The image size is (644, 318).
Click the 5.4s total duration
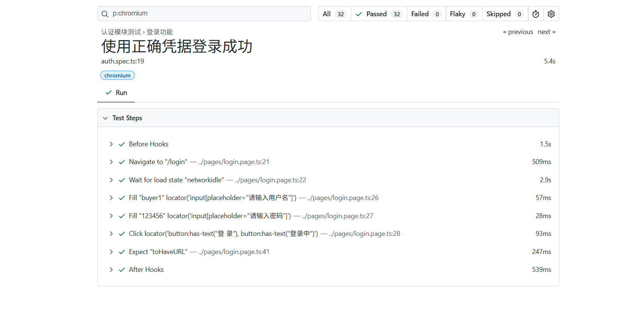point(550,61)
